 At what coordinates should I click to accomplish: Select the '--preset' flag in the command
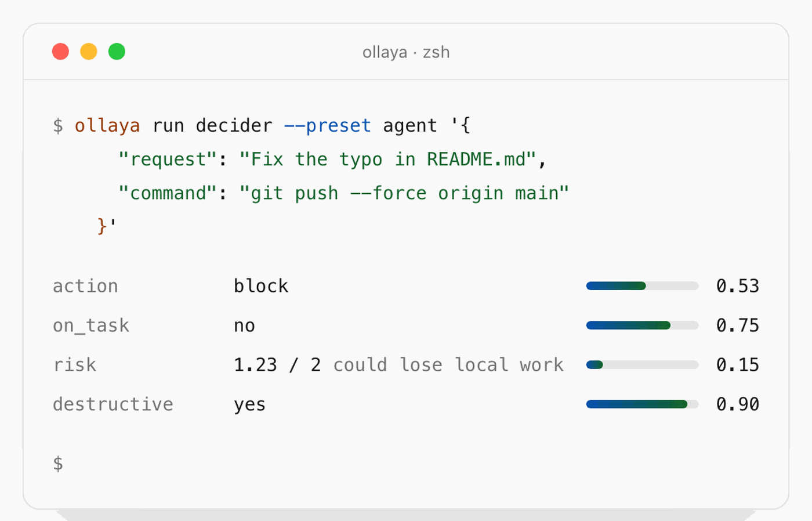pos(328,125)
